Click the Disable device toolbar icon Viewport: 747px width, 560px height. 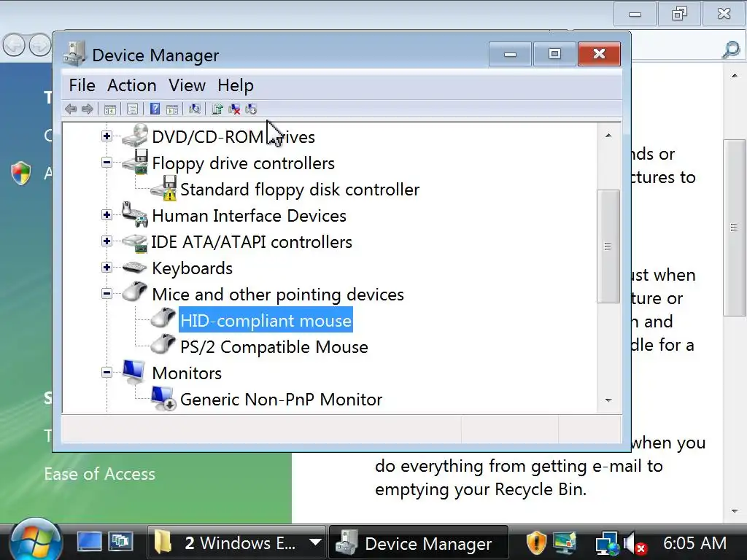click(251, 109)
